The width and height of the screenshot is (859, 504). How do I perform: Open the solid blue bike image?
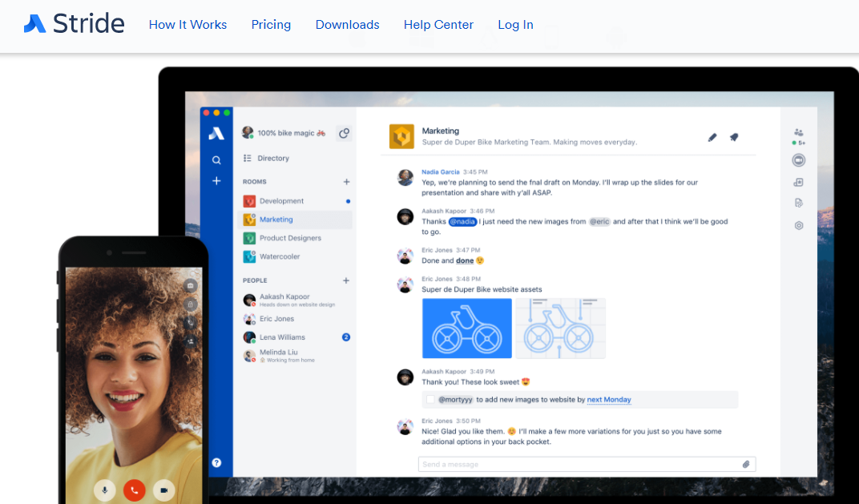click(x=466, y=329)
